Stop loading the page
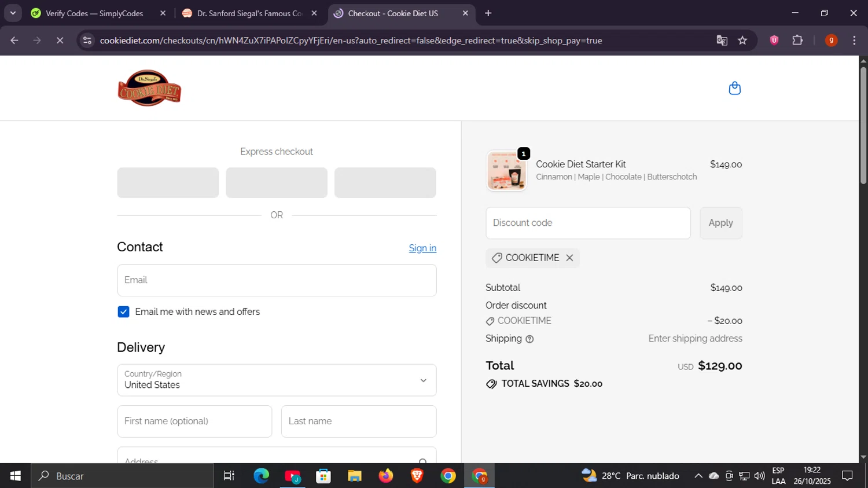The width and height of the screenshot is (868, 488). click(60, 41)
